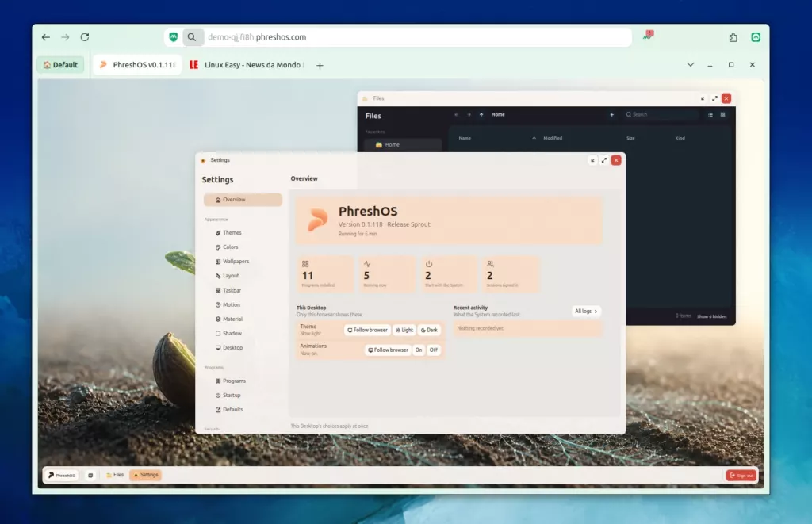The height and width of the screenshot is (524, 812).
Task: Go up one folder in Files window
Action: (x=481, y=114)
